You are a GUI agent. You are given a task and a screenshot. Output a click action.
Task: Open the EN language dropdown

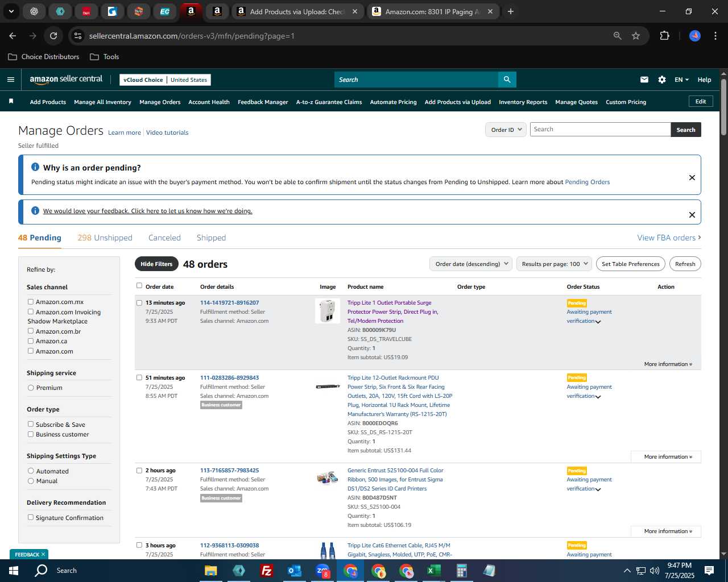click(x=681, y=80)
